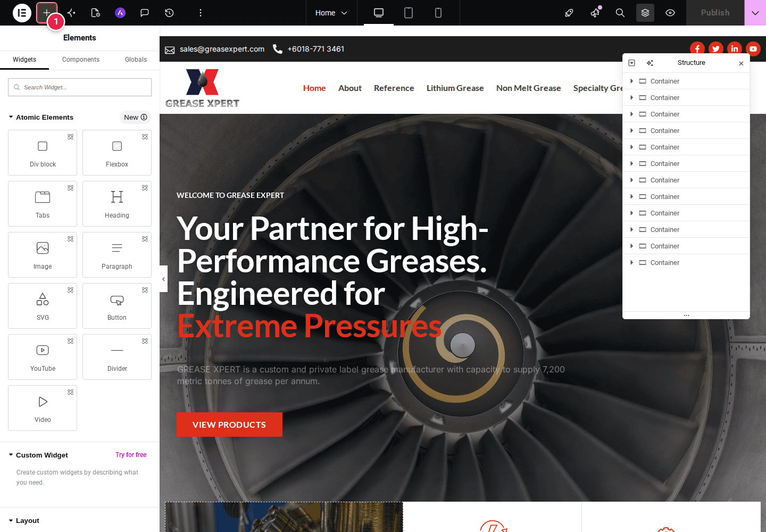This screenshot has height=532, width=766.
Task: Switch to the Globals tab
Action: [136, 60]
